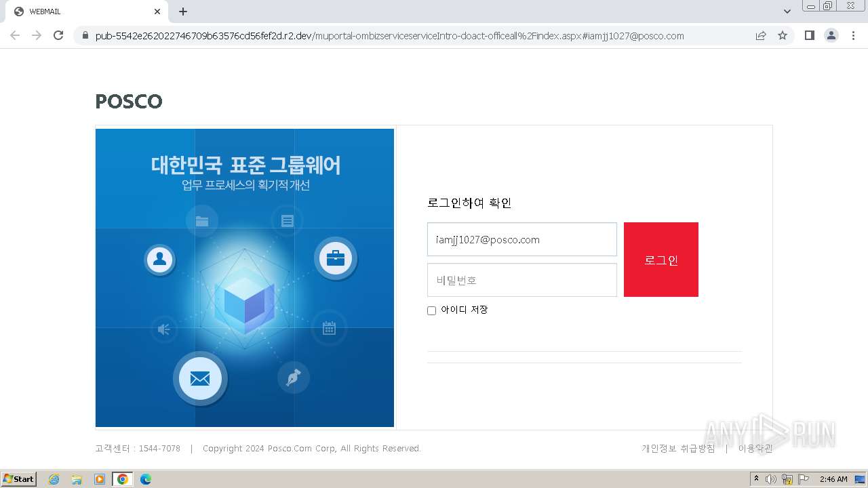Click the network tray icon
This screenshot has height=488, width=868.
(787, 479)
